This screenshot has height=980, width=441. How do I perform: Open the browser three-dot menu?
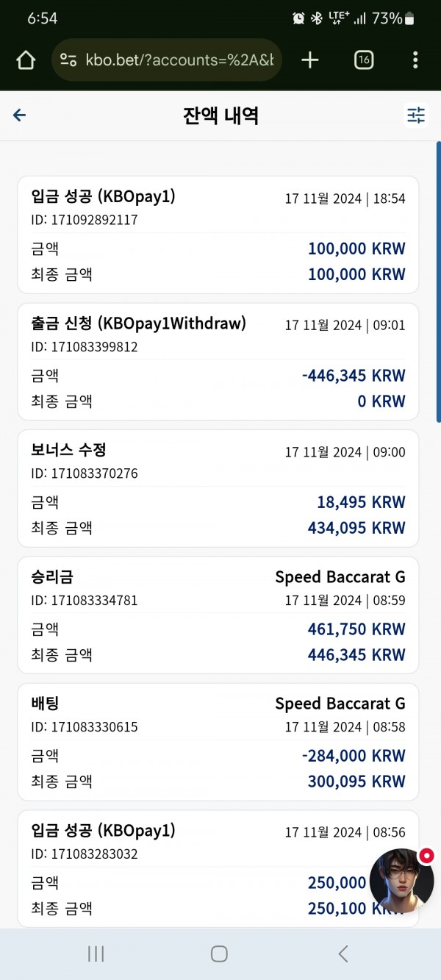click(x=415, y=60)
